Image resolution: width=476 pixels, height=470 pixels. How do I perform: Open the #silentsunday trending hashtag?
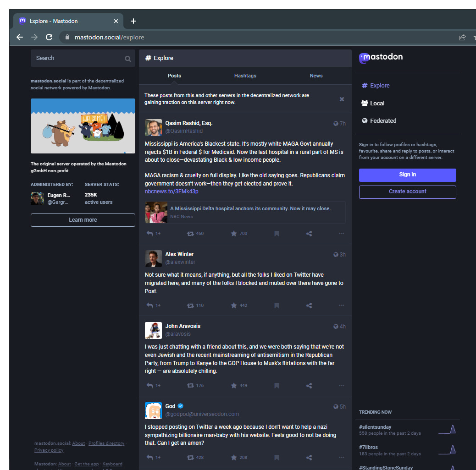(375, 426)
